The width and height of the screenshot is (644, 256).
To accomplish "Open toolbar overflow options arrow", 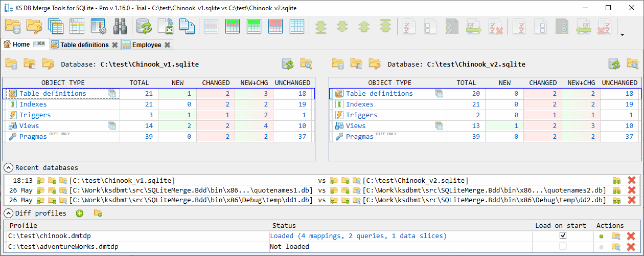I will click(x=622, y=35).
